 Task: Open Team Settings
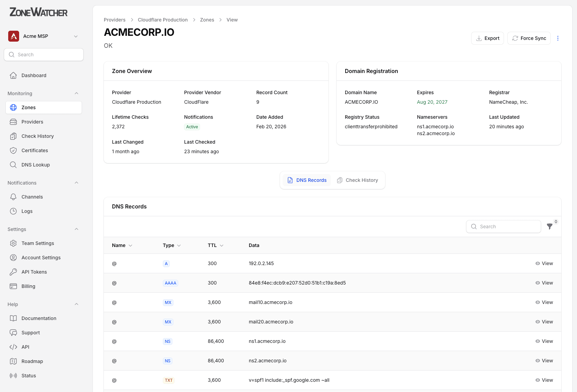point(38,243)
